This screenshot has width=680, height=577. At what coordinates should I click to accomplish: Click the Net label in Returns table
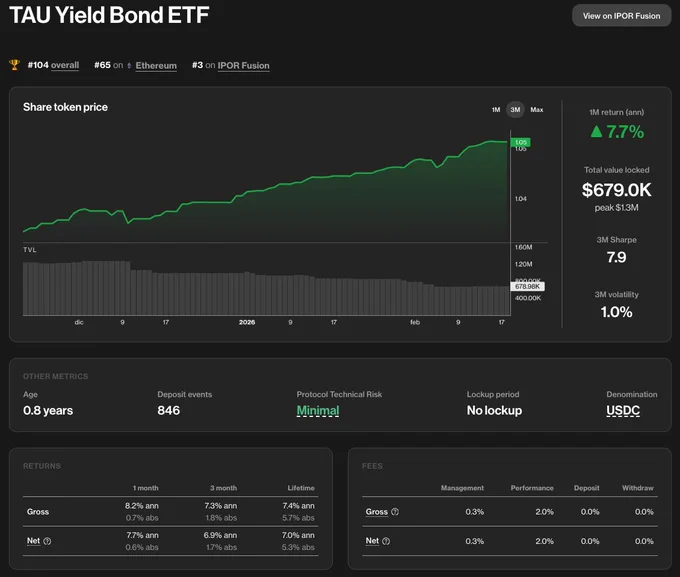33,541
